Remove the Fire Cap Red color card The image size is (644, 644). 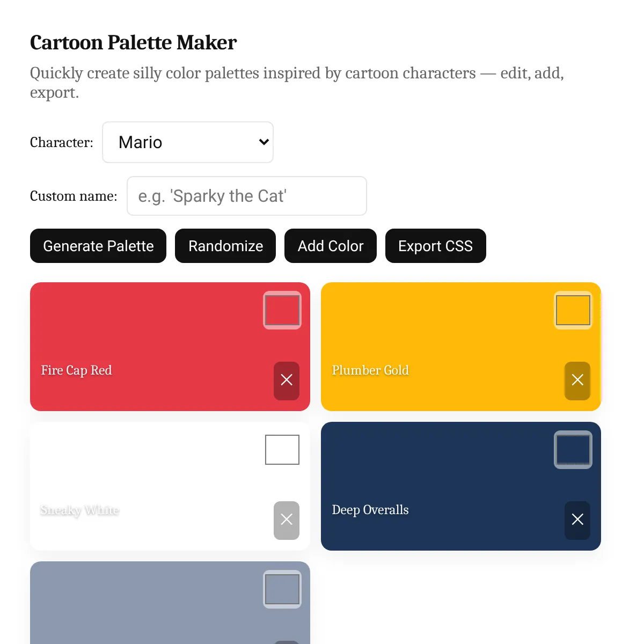coord(287,380)
